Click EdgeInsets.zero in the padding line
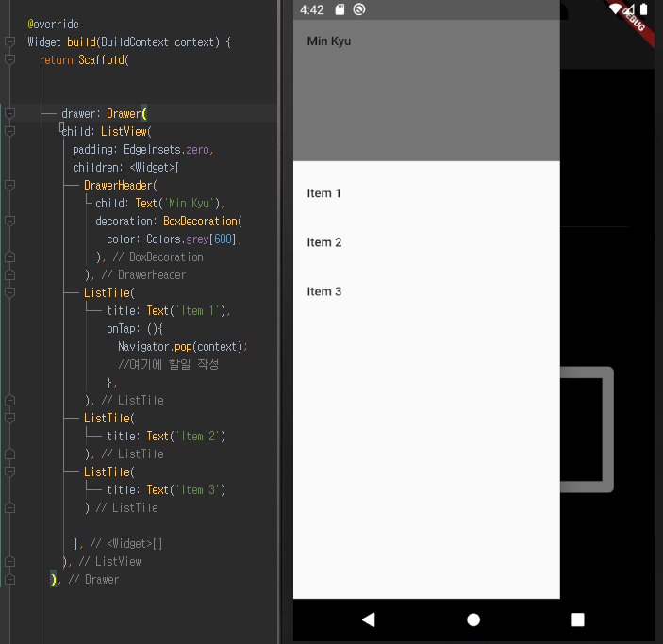663x644 pixels. click(168, 150)
